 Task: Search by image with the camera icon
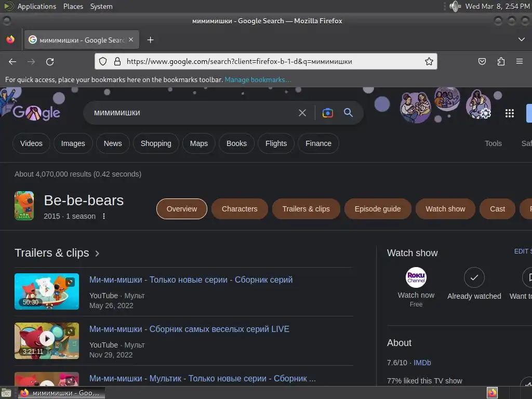pyautogui.click(x=327, y=113)
